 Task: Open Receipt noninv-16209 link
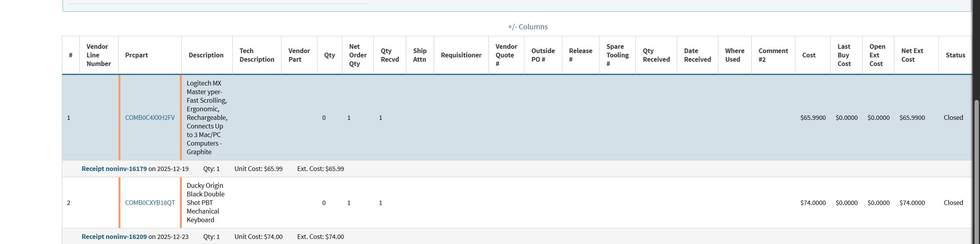[114, 237]
